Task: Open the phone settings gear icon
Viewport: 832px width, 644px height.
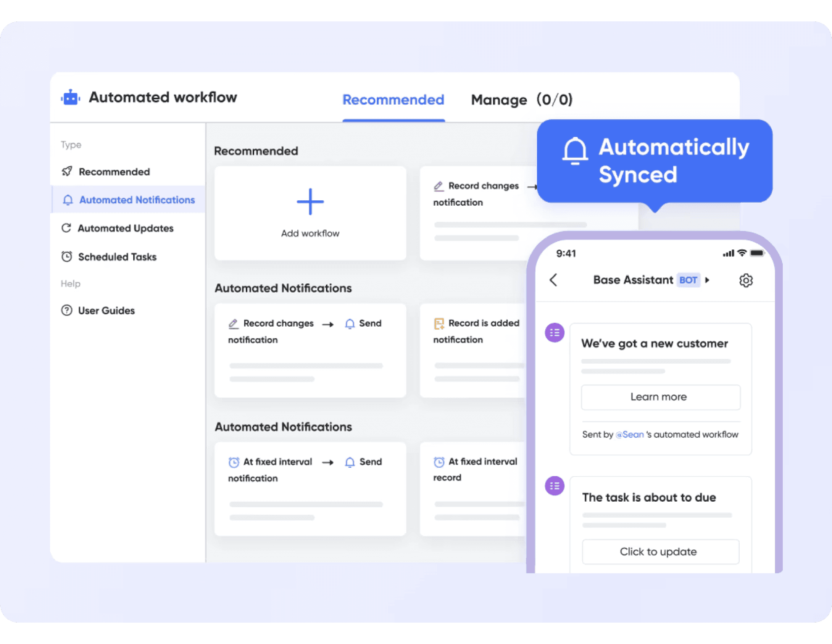Action: click(x=746, y=280)
